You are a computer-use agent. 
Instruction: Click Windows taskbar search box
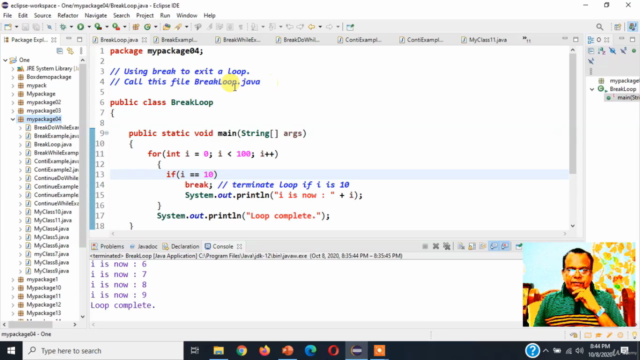pos(103,351)
